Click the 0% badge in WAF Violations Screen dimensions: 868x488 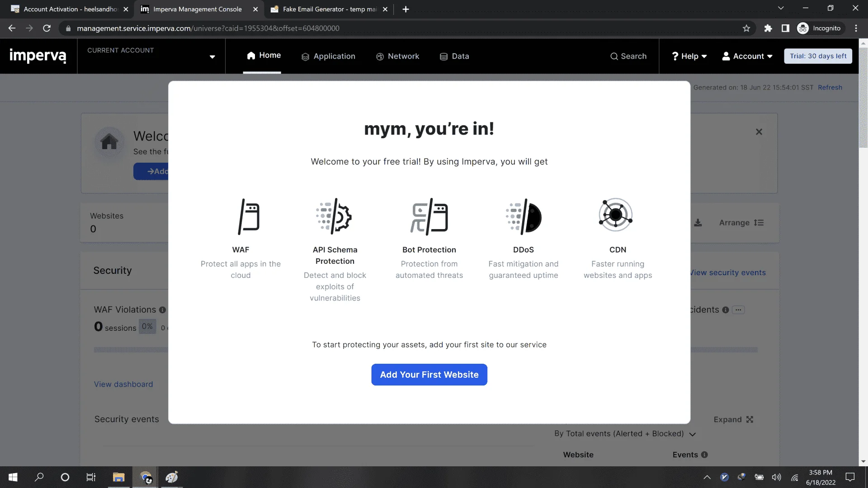147,327
